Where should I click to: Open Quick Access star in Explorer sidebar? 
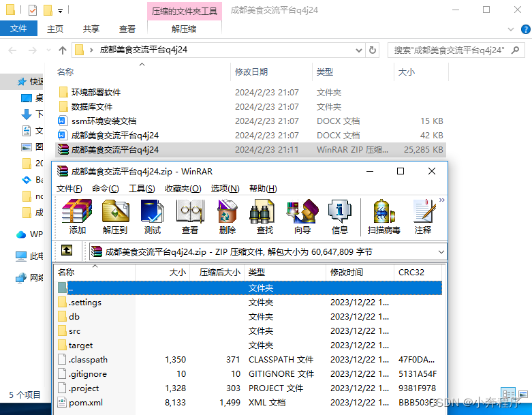(x=22, y=82)
